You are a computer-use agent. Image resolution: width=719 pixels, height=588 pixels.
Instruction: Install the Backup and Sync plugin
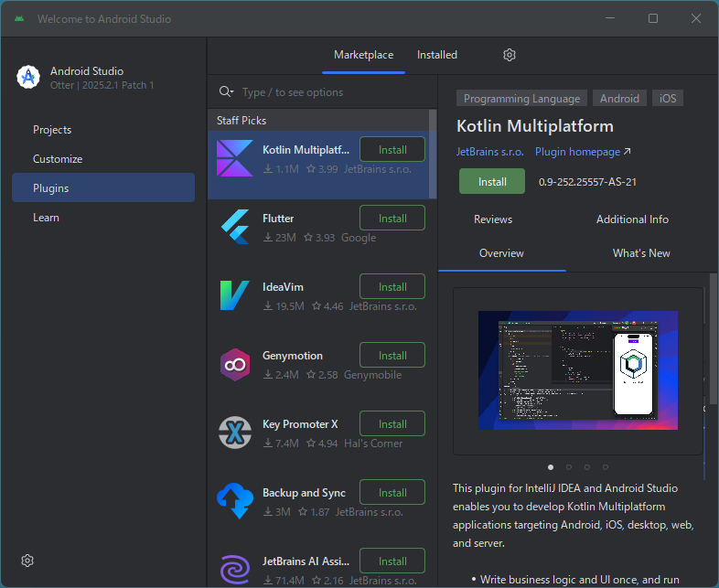click(x=392, y=493)
